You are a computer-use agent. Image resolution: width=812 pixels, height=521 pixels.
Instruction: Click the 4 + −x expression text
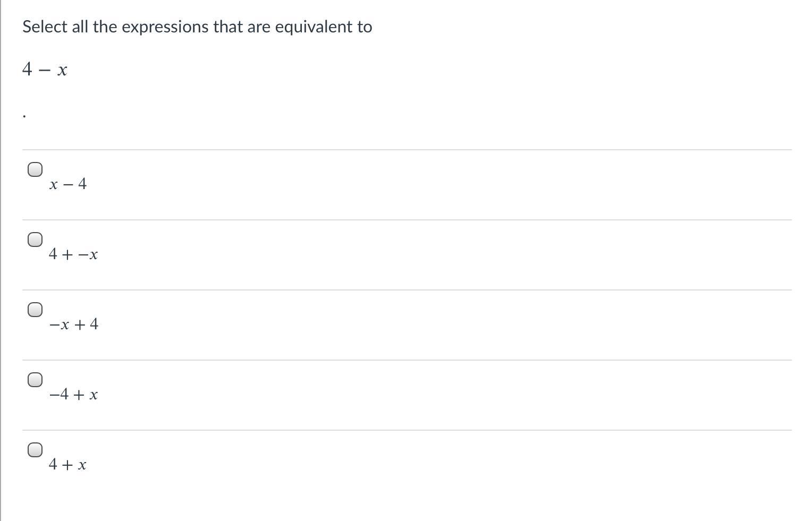tap(73, 254)
